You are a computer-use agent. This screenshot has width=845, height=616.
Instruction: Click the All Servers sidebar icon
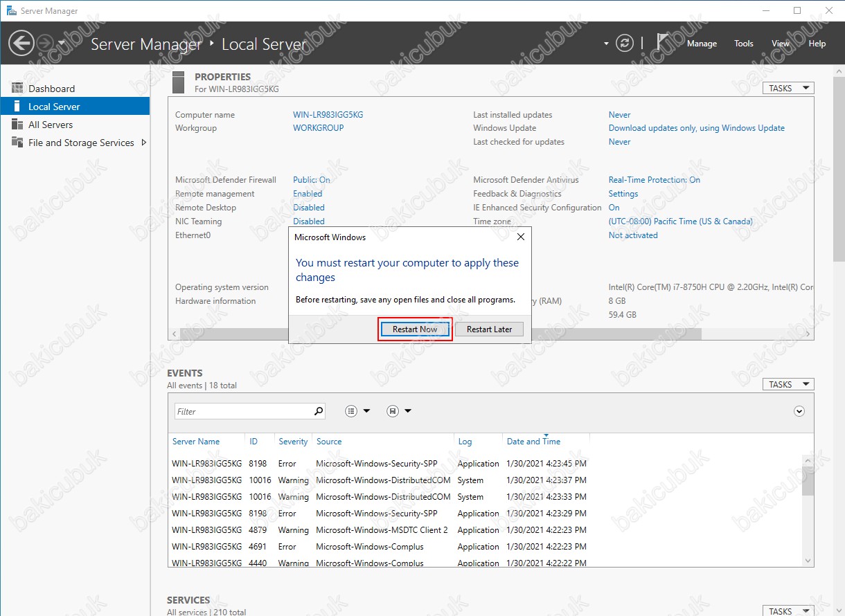[17, 125]
